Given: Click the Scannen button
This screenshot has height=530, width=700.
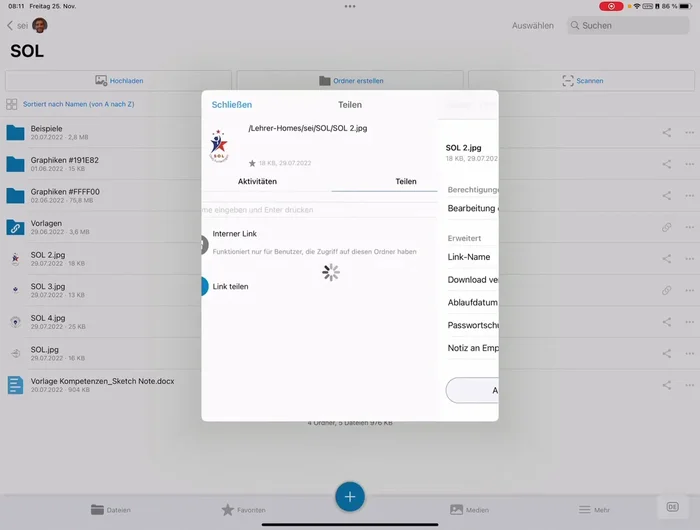Looking at the screenshot, I should click(x=582, y=80).
